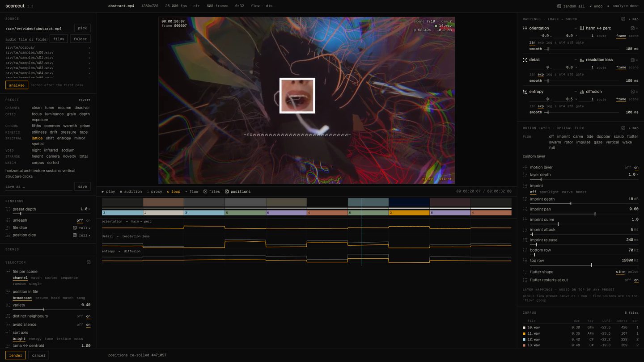The image size is (644, 362).
Task: Adjust the imprint pan slider
Action: 584,214
